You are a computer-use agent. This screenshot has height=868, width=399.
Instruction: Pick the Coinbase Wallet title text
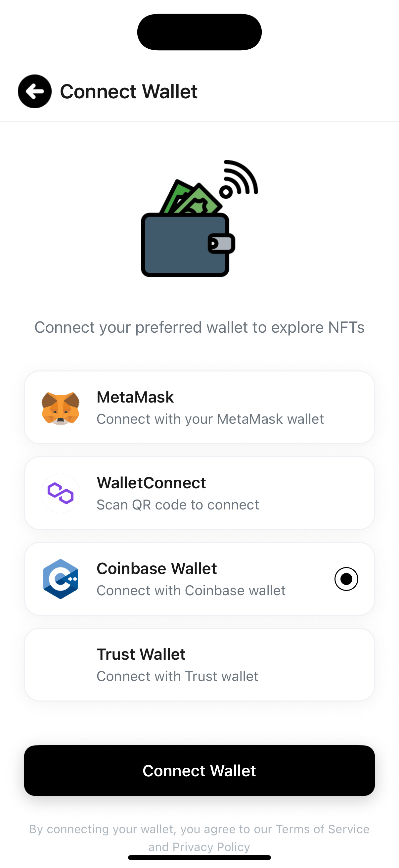(x=156, y=568)
